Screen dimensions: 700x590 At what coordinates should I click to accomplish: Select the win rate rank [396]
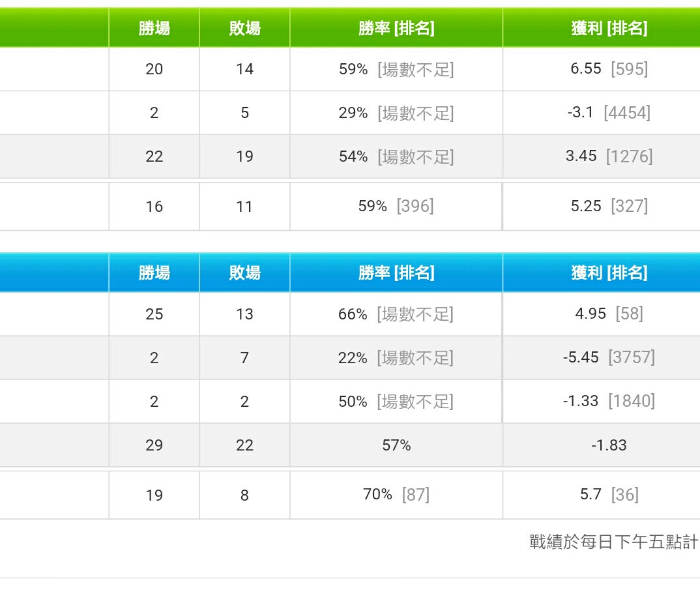415,206
